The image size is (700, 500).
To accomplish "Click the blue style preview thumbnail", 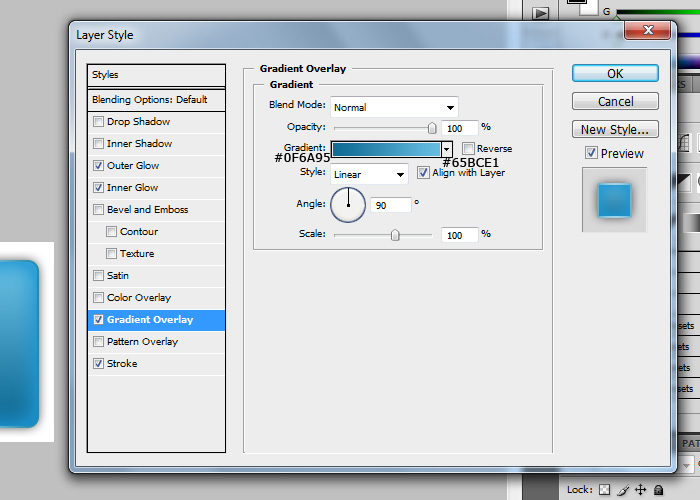I will [x=614, y=200].
